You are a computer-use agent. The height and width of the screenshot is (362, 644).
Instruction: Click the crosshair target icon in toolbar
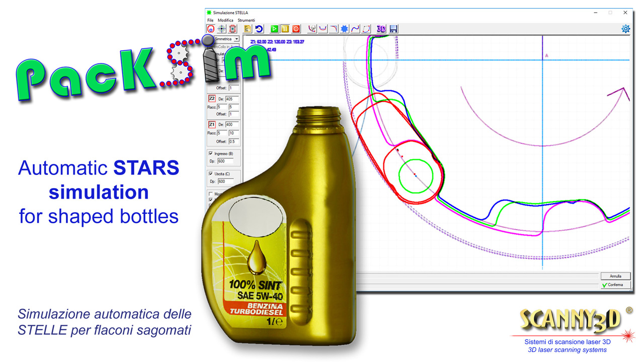click(x=222, y=29)
